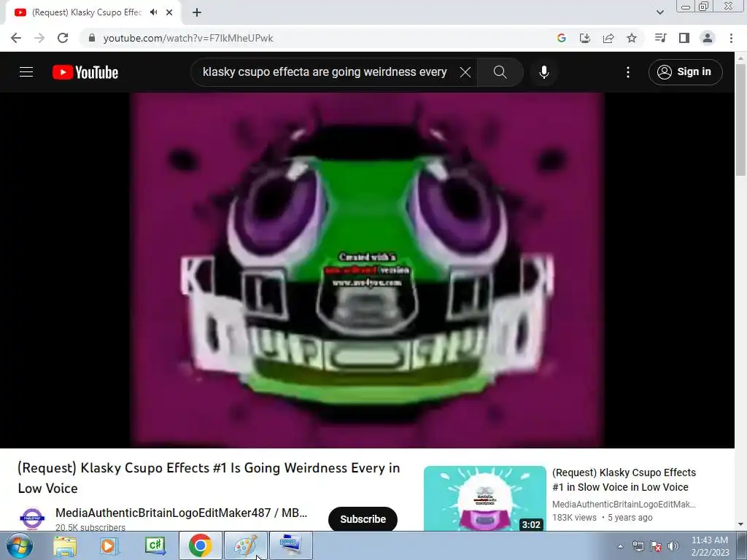Launch Windows Media Player from taskbar
747x560 pixels.
109,545
